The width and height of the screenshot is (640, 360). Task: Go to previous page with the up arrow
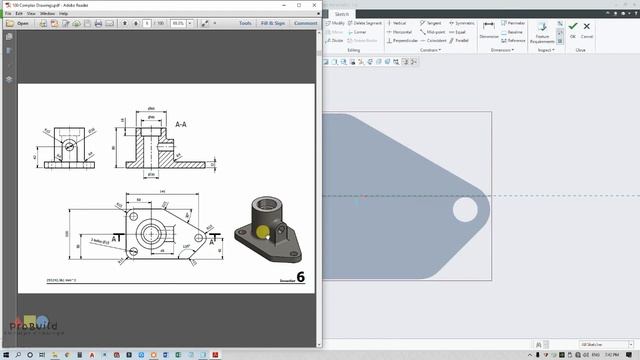[x=125, y=24]
